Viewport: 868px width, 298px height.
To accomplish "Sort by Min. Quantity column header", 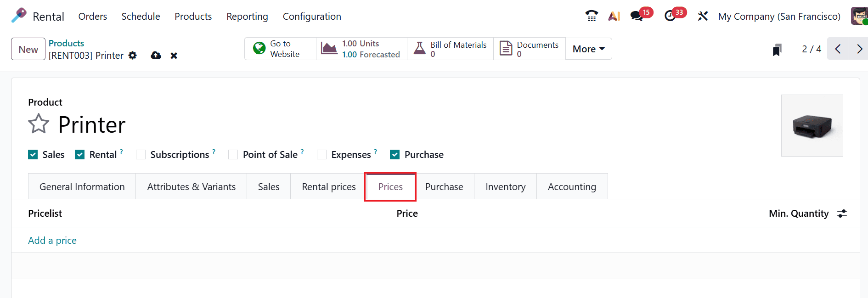I will pos(799,214).
